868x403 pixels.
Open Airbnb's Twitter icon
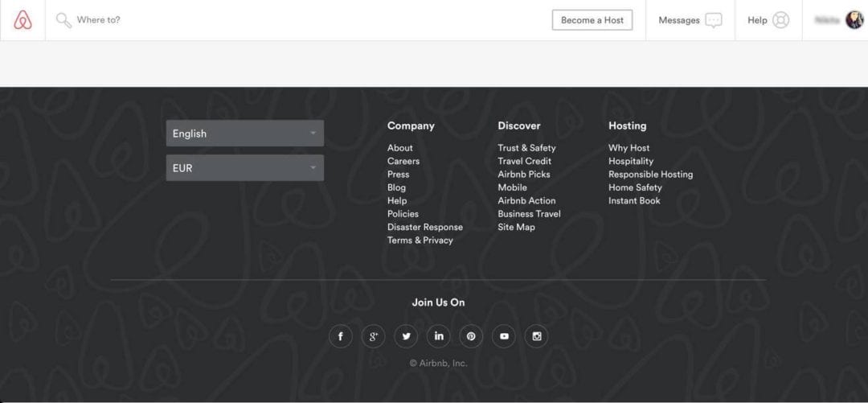(x=406, y=336)
